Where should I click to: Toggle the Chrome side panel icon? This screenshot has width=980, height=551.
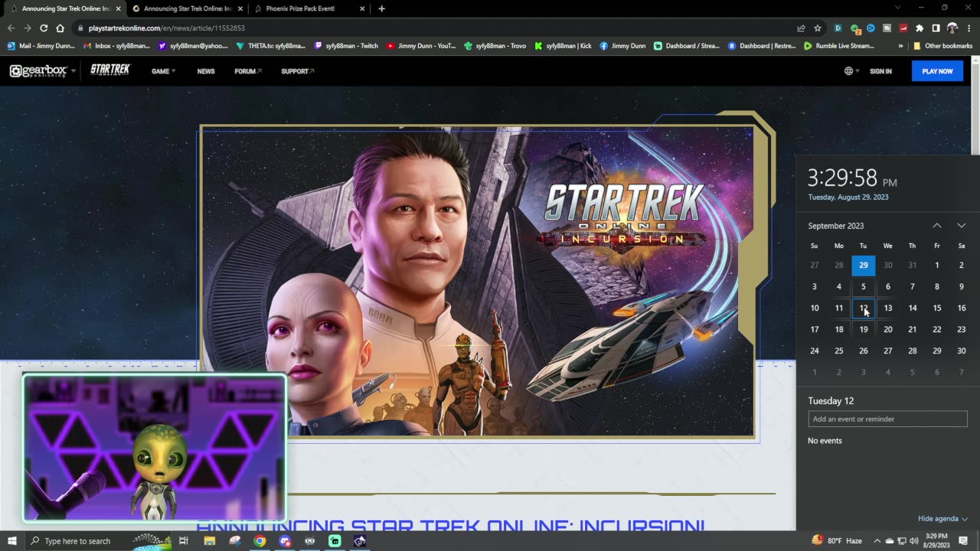(x=936, y=28)
